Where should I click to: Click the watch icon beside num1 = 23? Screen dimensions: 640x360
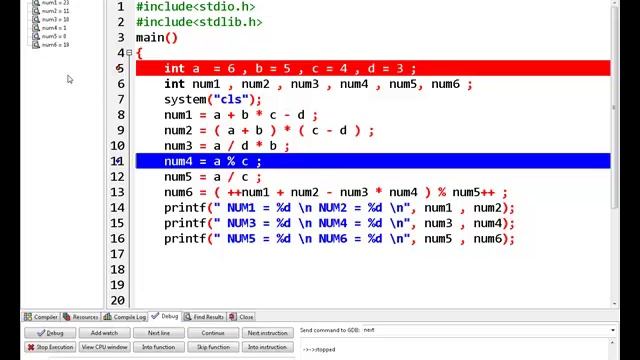(x=36, y=3)
